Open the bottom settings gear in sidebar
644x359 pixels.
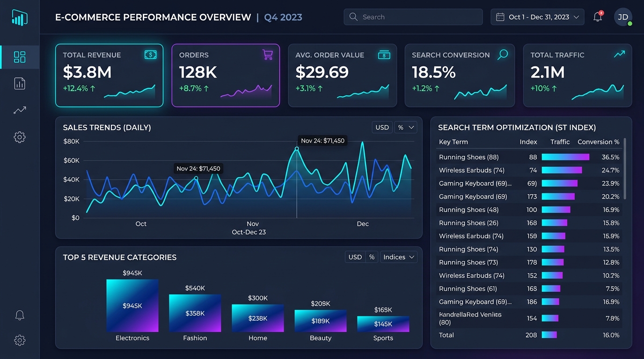(x=20, y=340)
